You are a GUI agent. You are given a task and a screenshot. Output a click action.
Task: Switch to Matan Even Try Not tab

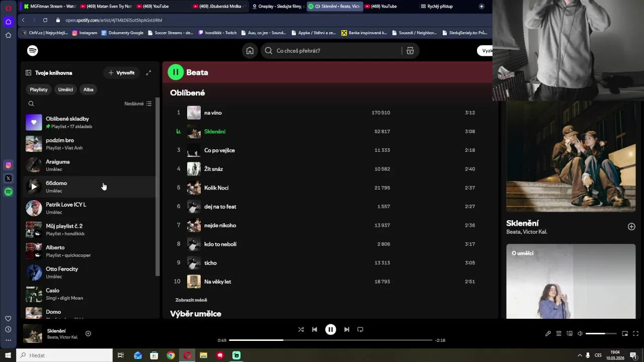[x=106, y=7]
